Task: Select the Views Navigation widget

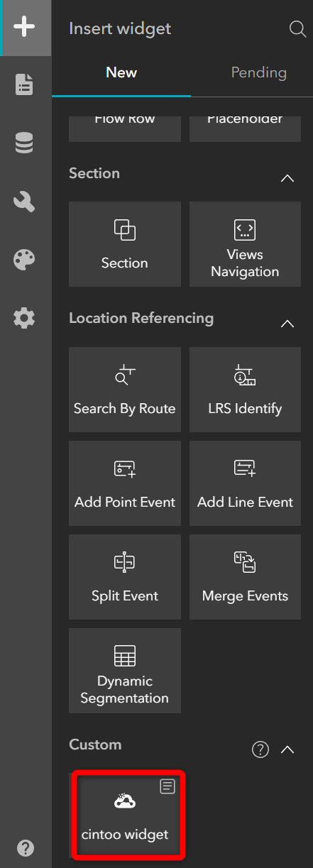Action: click(245, 244)
